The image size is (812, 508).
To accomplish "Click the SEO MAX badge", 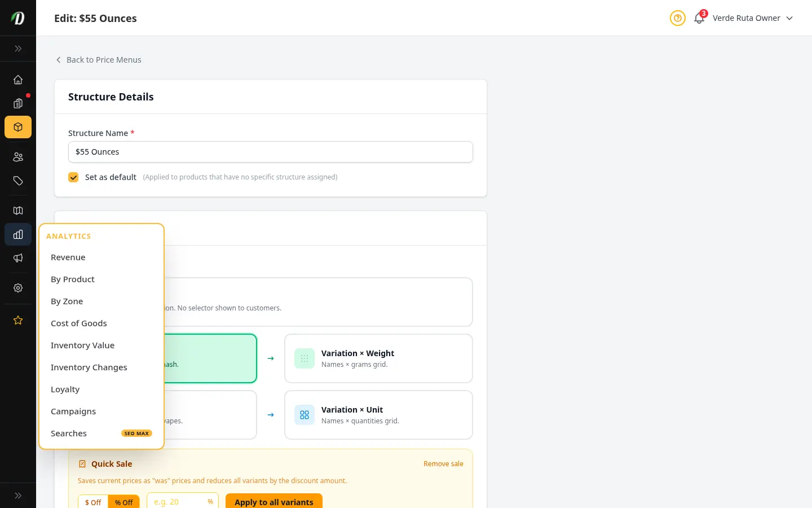I will pyautogui.click(x=136, y=433).
